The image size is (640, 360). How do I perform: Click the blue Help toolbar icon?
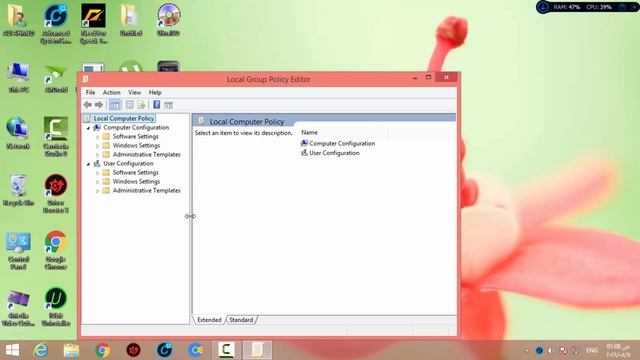point(156,105)
